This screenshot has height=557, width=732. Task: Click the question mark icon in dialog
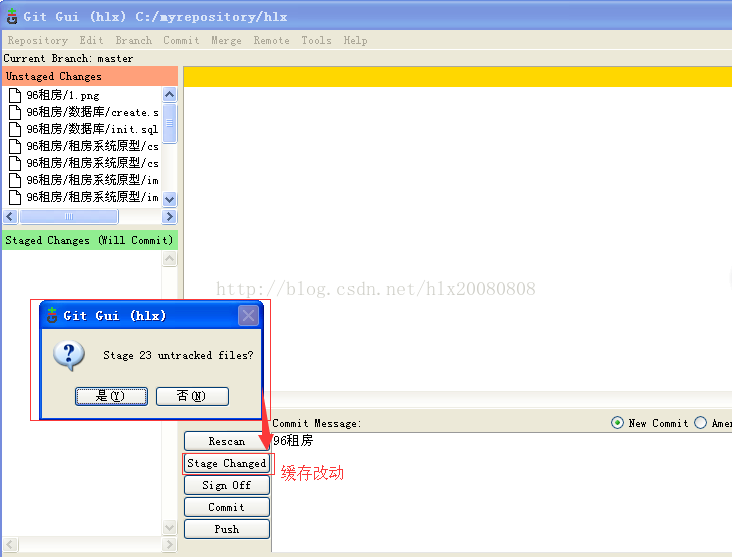click(x=69, y=355)
